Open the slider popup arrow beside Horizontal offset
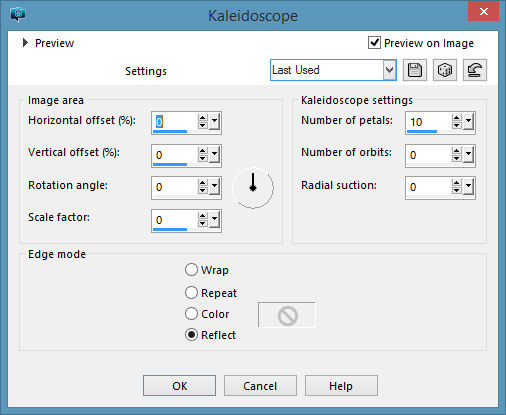The height and width of the screenshot is (415, 506). pos(214,121)
